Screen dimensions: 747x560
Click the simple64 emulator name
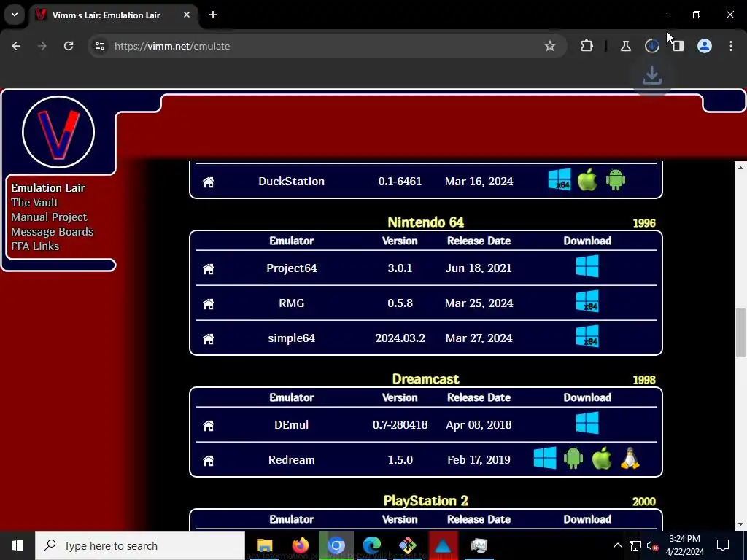291,338
